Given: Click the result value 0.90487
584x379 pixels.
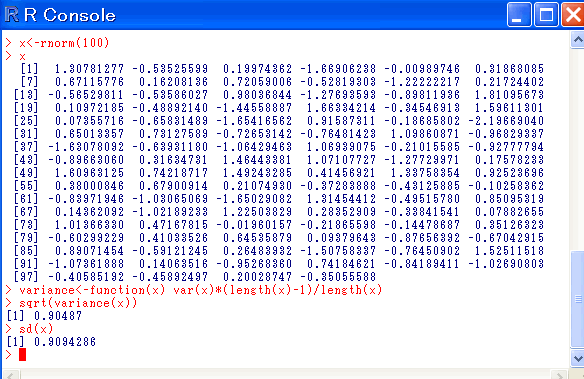Looking at the screenshot, I should 58,316.
